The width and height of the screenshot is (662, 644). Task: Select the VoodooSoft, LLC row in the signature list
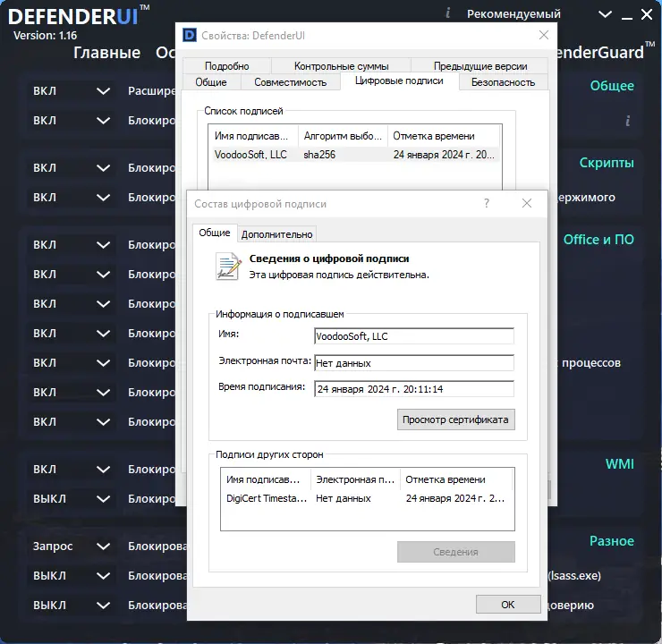point(354,155)
